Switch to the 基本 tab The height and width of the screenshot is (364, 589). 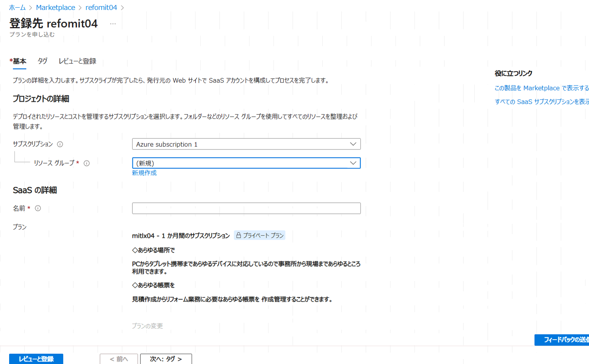coord(19,61)
